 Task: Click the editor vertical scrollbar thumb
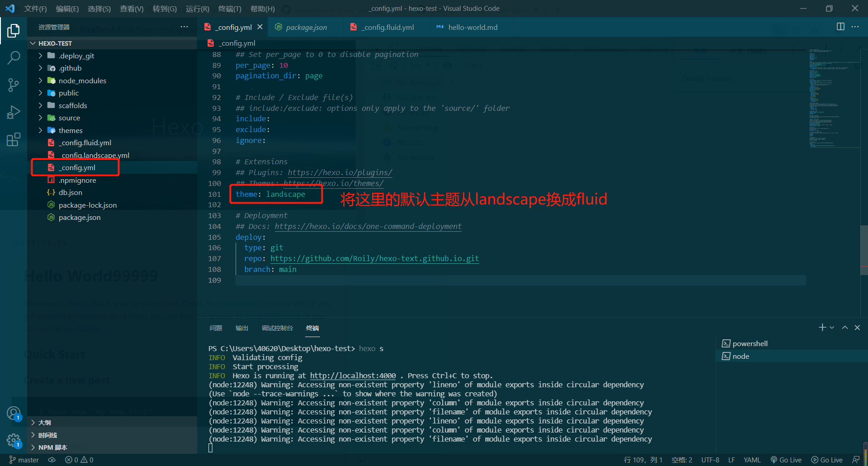[x=864, y=250]
